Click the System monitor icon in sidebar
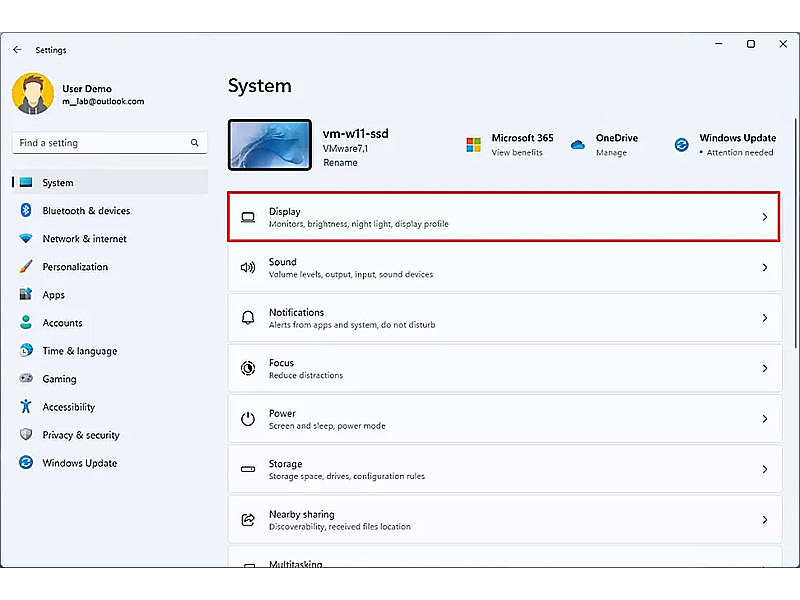 tap(26, 182)
